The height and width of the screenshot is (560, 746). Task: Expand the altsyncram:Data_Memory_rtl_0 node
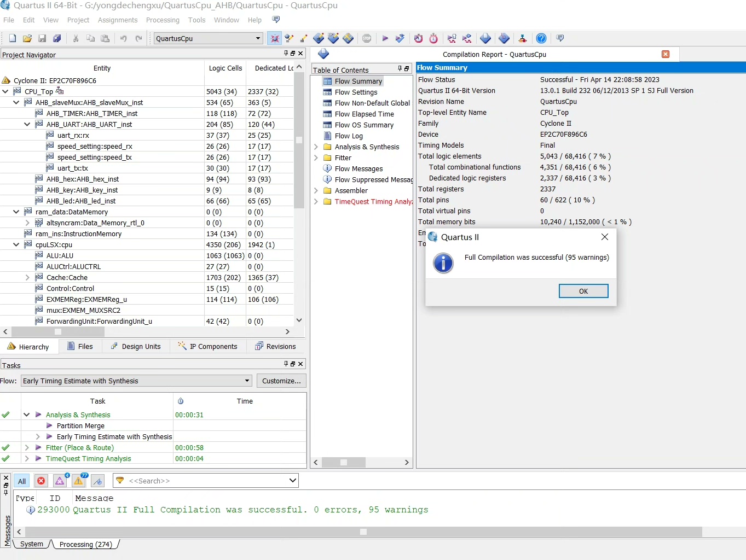pyautogui.click(x=27, y=223)
